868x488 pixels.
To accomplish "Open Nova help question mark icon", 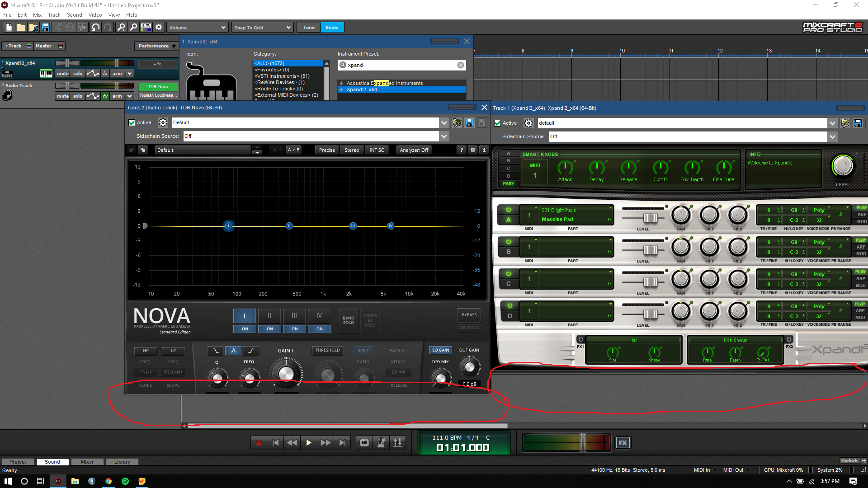I will pos(461,150).
